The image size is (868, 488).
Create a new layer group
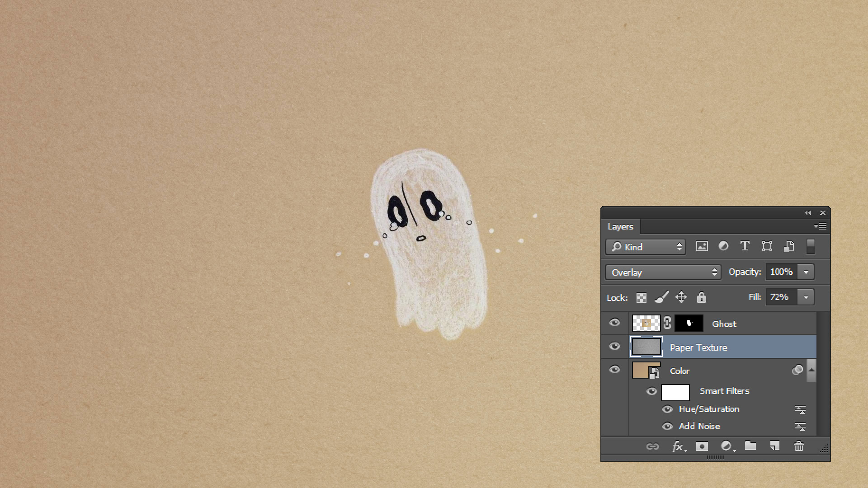(750, 446)
